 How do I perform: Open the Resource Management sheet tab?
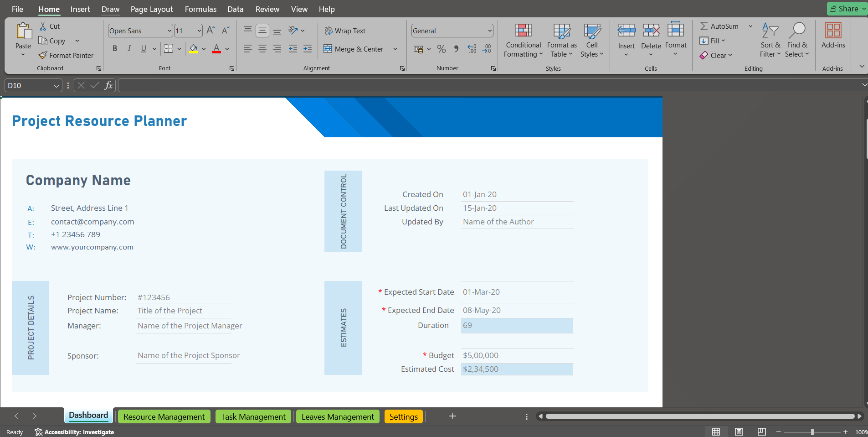[x=163, y=416]
